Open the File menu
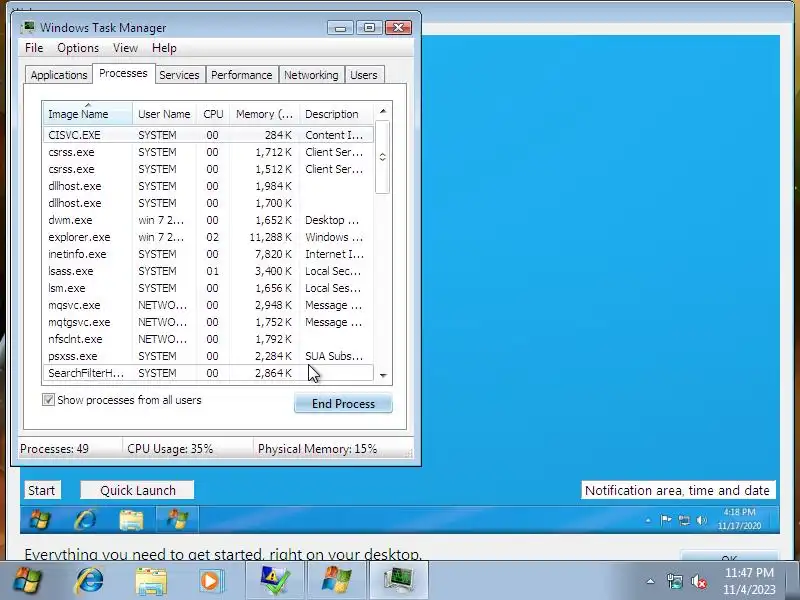 [34, 48]
